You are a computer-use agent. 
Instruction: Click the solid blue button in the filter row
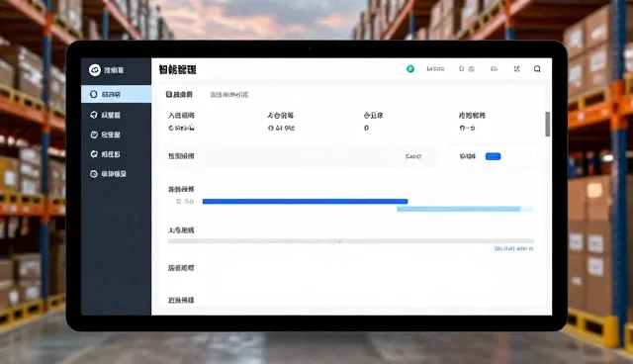coord(493,156)
